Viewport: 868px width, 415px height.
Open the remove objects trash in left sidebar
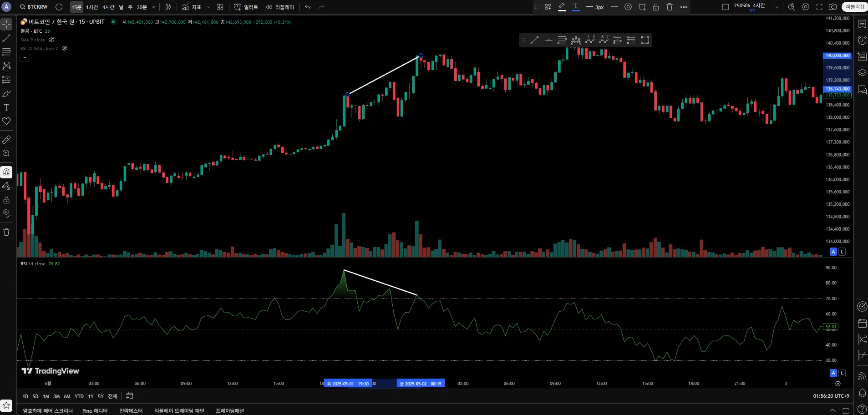(x=6, y=232)
